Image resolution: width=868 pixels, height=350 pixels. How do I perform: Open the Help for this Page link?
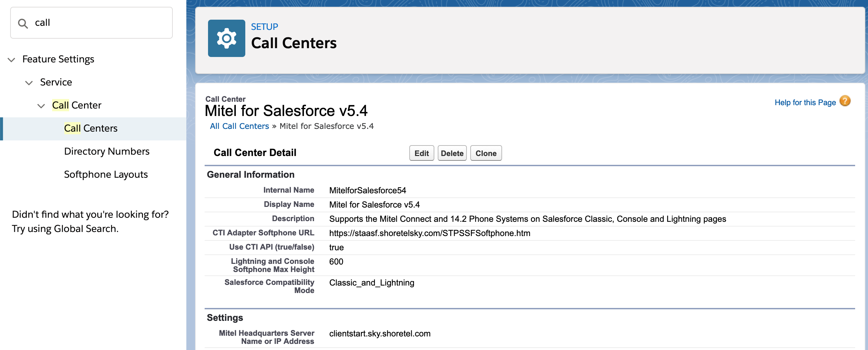click(x=805, y=102)
